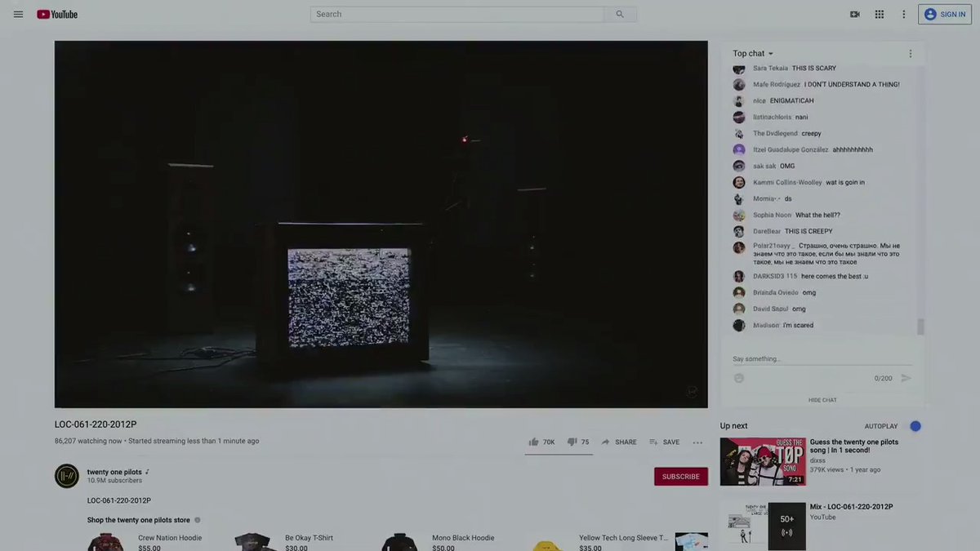The width and height of the screenshot is (980, 551).
Task: Toggle the Autoplay switch
Action: pyautogui.click(x=915, y=426)
